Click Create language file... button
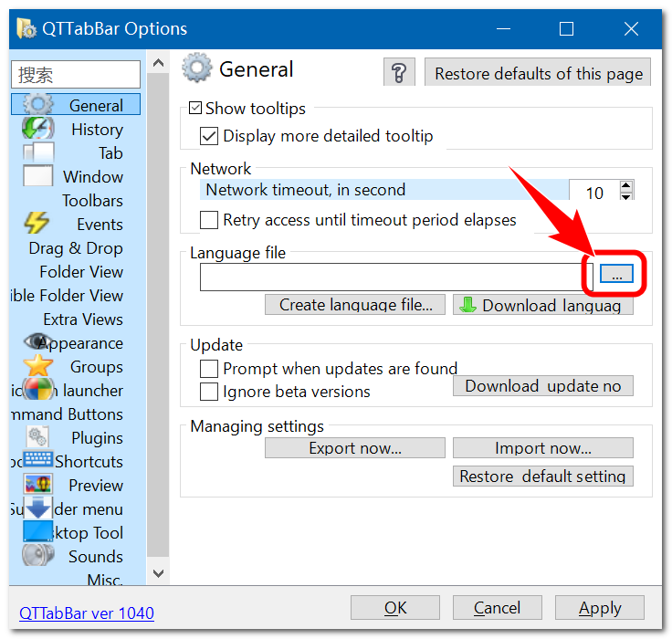The height and width of the screenshot is (639, 672). (x=355, y=305)
